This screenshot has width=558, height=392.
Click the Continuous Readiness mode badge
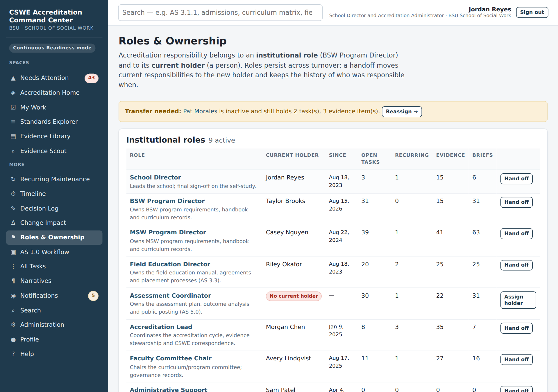[x=52, y=48]
